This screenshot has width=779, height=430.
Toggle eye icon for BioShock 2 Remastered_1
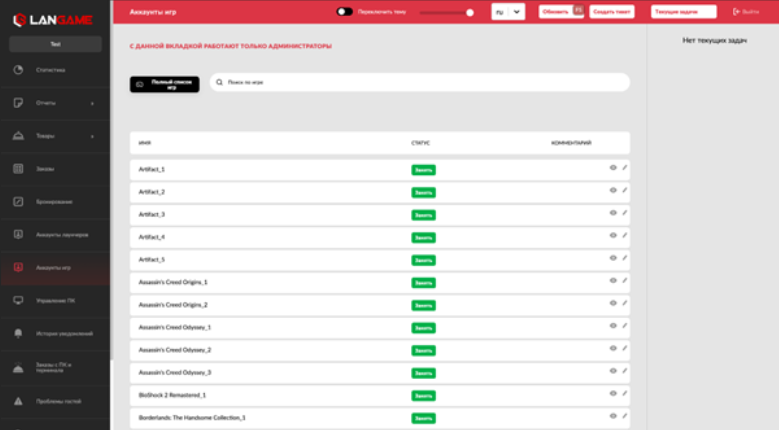click(x=613, y=394)
